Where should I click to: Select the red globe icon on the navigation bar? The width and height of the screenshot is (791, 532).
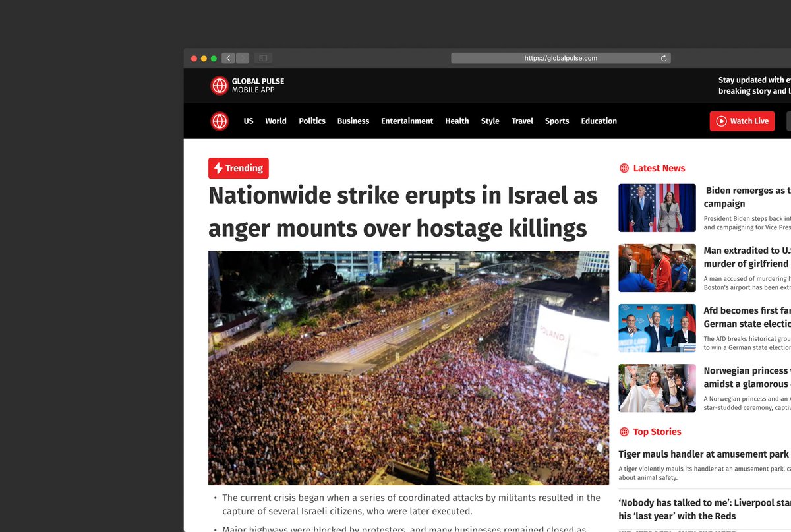click(220, 121)
